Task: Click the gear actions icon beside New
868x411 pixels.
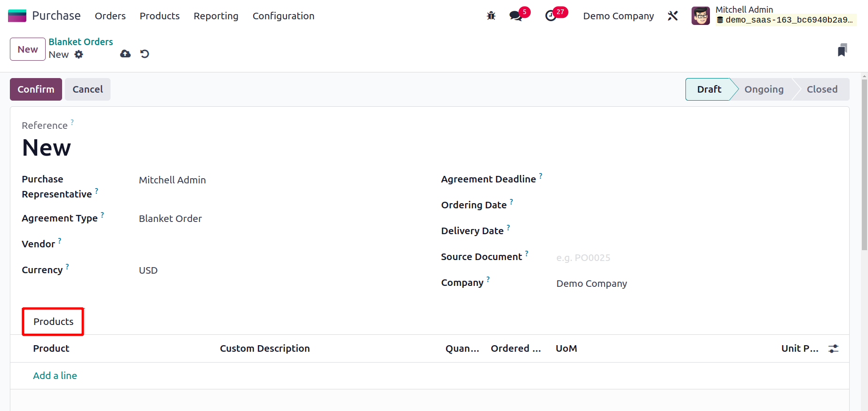Action: click(79, 55)
